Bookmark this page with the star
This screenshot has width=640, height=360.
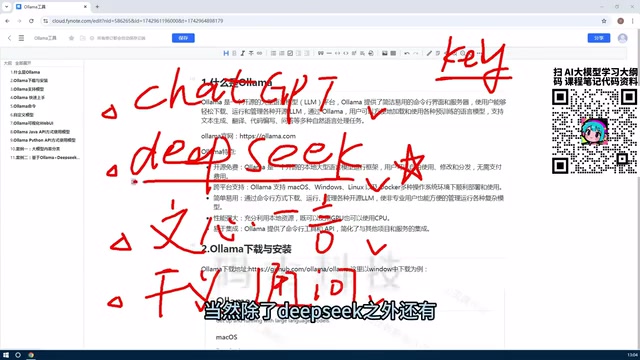click(604, 21)
